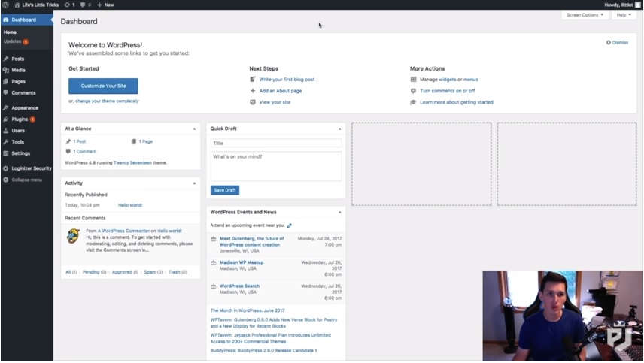This screenshot has width=644, height=363.
Task: Click the Settings icon in sidebar
Action: click(x=6, y=153)
